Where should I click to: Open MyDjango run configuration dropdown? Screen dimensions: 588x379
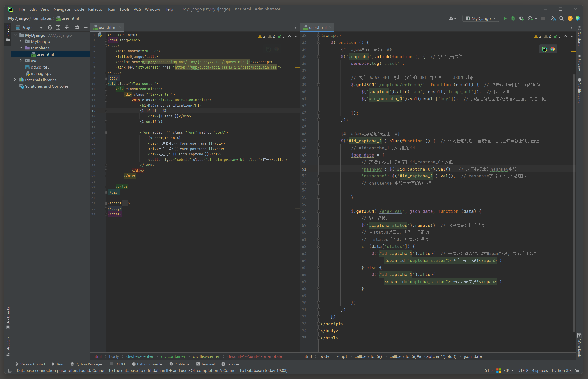click(481, 18)
